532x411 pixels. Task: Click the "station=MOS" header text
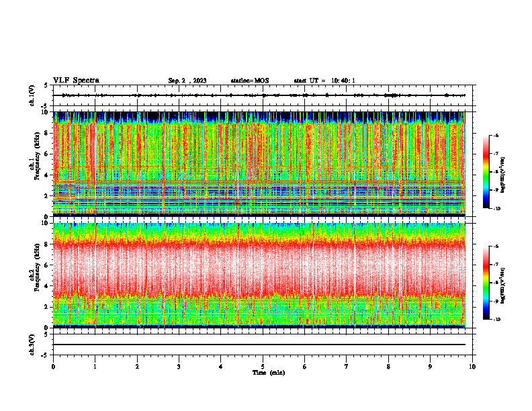click(250, 81)
